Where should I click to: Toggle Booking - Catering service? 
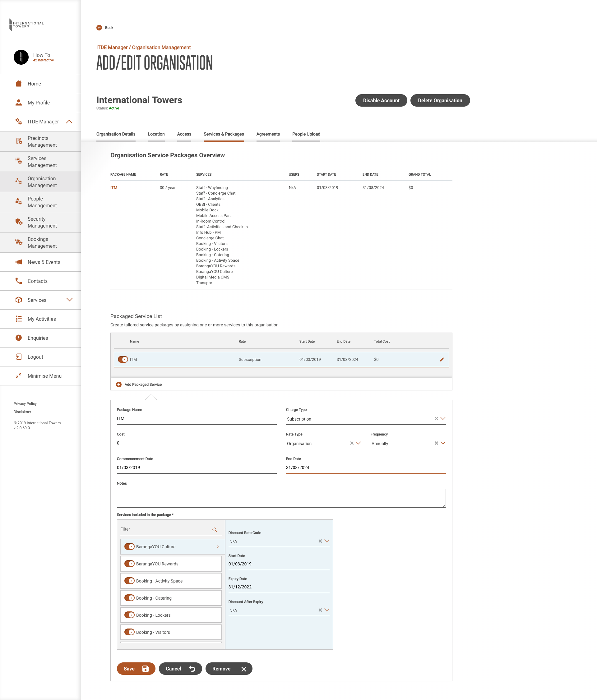(129, 598)
